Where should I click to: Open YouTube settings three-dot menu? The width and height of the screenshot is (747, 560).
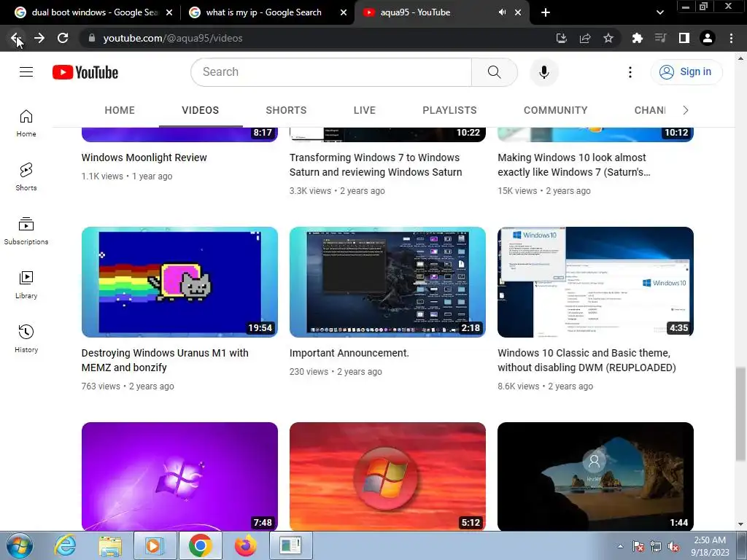tap(630, 72)
